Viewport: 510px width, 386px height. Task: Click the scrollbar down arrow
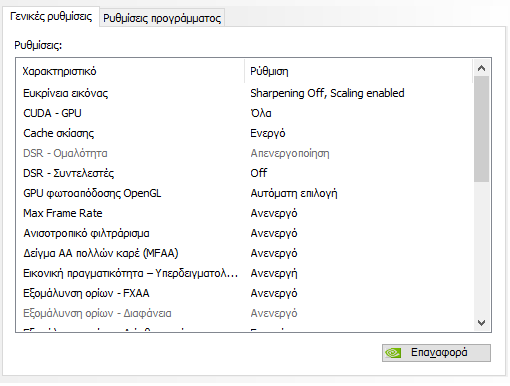click(x=481, y=323)
